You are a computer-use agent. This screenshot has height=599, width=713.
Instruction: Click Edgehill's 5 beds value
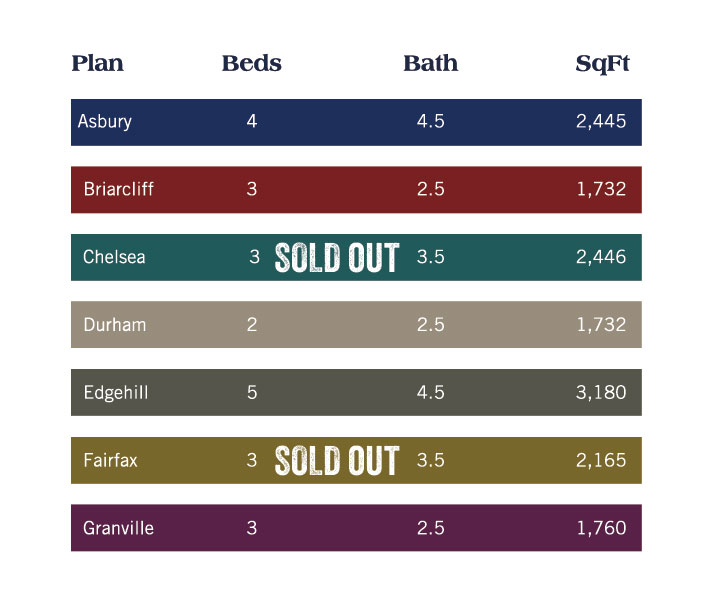[252, 392]
